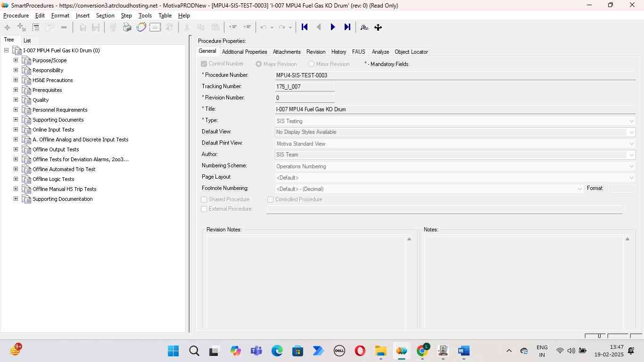Click the Revision Notes scroll up arrow
Screen dimensions: 644x362
click(x=409, y=239)
